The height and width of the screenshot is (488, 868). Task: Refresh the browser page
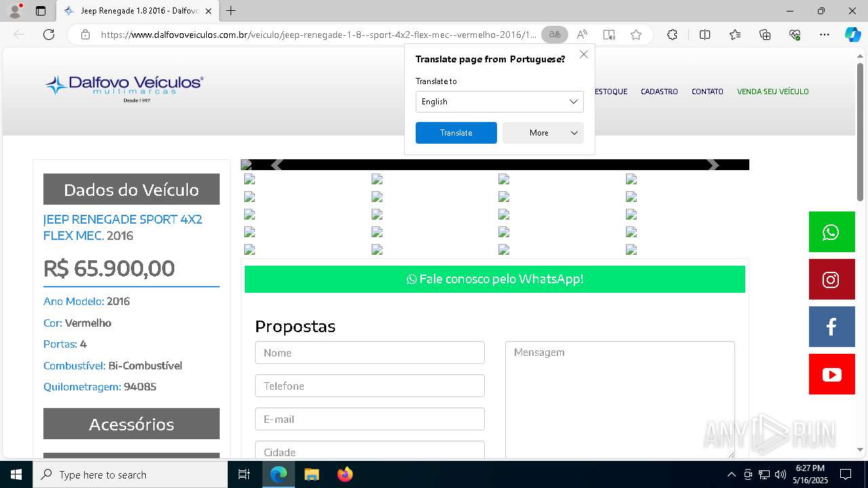pyautogui.click(x=49, y=35)
